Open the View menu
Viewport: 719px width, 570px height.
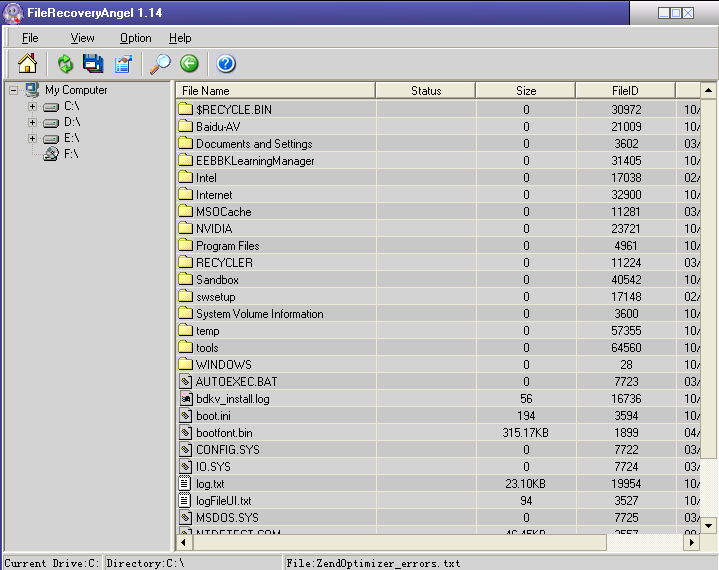[82, 38]
